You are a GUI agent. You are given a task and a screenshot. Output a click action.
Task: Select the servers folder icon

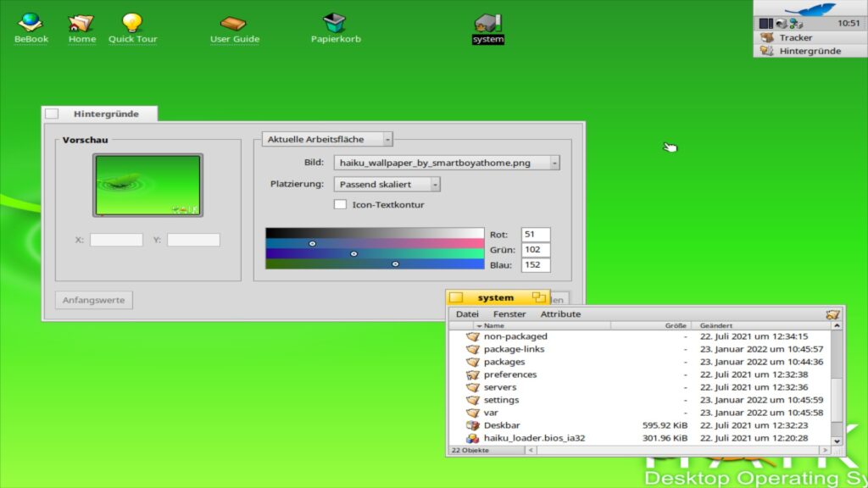472,387
